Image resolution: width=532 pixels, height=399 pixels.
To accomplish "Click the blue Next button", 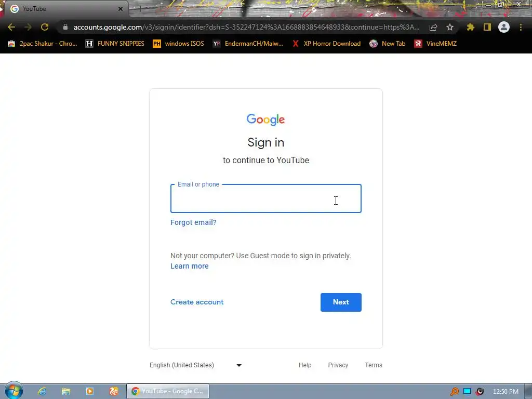I will pyautogui.click(x=341, y=302).
